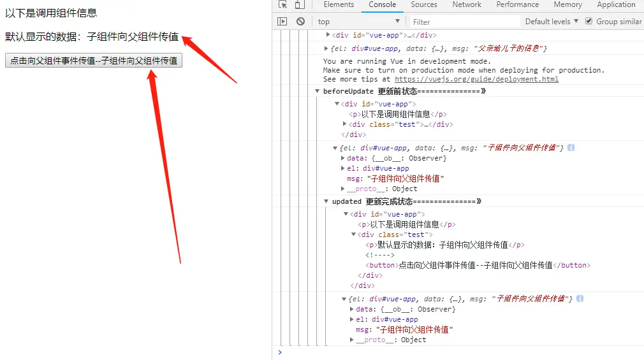The width and height of the screenshot is (644, 360).
Task: Clear the console with the ban icon
Action: 301,22
